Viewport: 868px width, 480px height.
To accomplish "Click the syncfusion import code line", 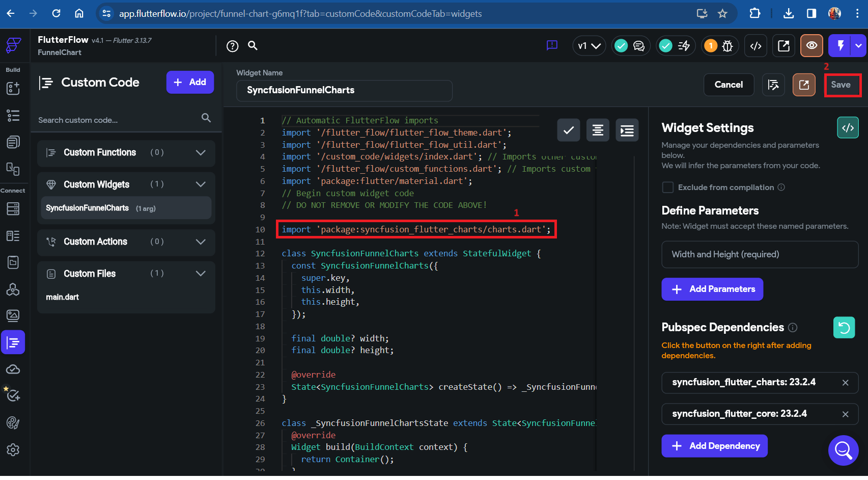I will tap(416, 229).
